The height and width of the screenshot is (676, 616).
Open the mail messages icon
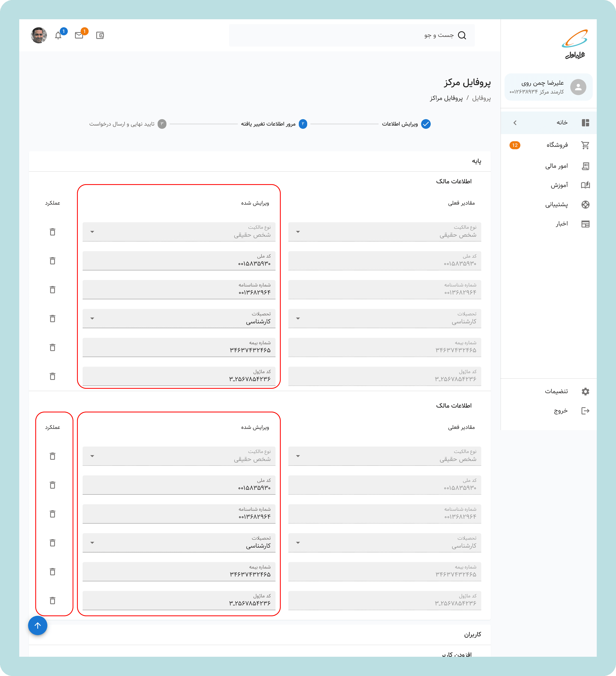pyautogui.click(x=79, y=35)
